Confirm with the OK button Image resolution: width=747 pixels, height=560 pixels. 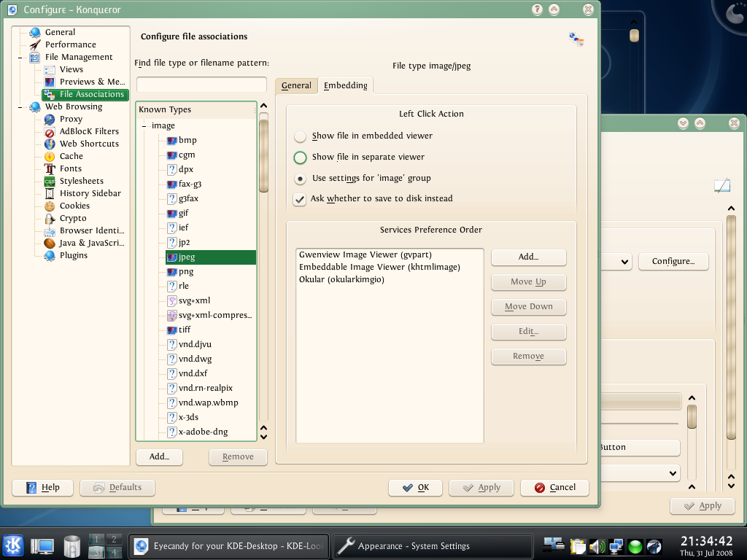point(415,488)
